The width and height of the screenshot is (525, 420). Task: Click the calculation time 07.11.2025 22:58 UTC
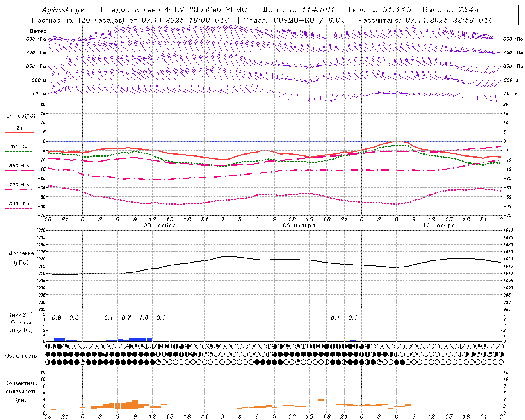pyautogui.click(x=449, y=20)
